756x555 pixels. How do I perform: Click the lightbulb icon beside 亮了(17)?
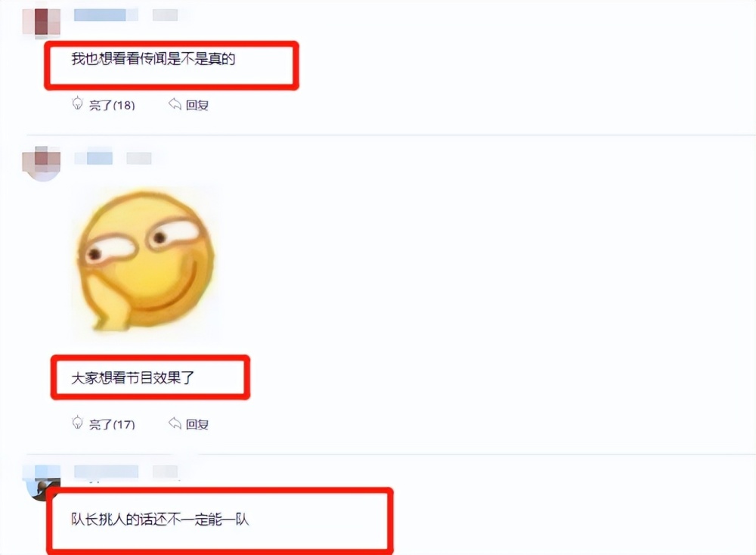(x=77, y=423)
